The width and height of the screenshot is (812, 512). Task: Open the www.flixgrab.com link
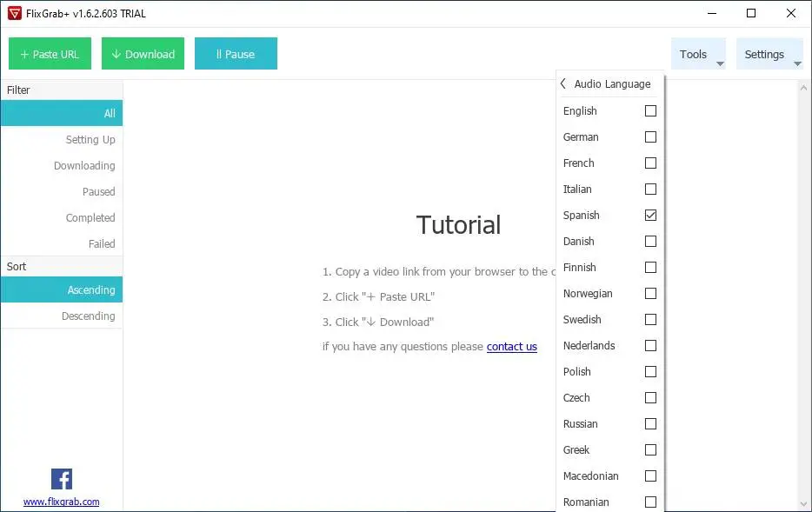tap(61, 502)
